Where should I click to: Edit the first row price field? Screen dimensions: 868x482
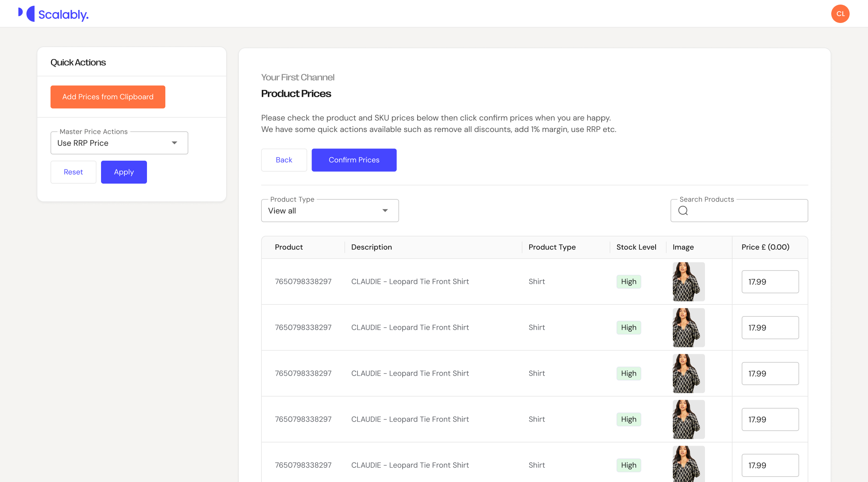pyautogui.click(x=770, y=282)
